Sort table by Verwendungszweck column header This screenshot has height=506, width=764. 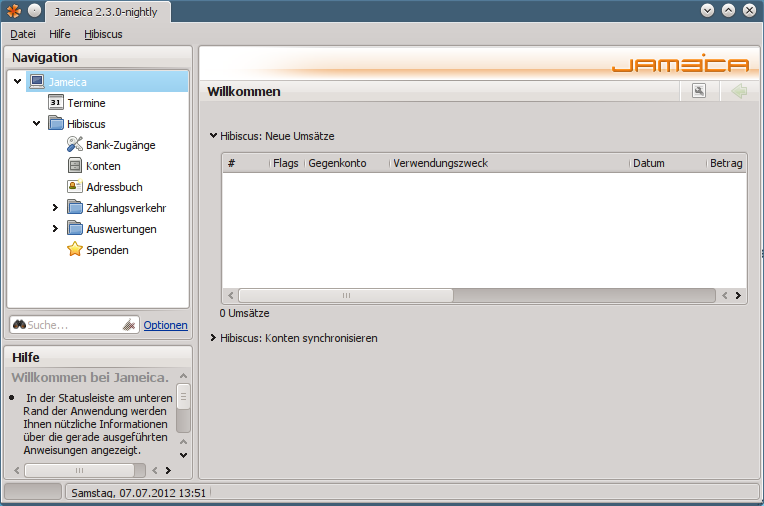pos(509,163)
